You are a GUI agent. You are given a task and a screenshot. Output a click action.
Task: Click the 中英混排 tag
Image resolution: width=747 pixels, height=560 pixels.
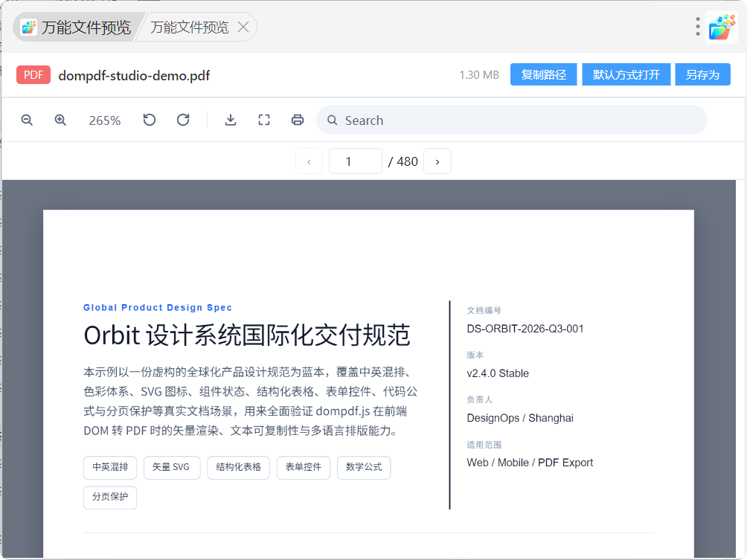click(110, 467)
